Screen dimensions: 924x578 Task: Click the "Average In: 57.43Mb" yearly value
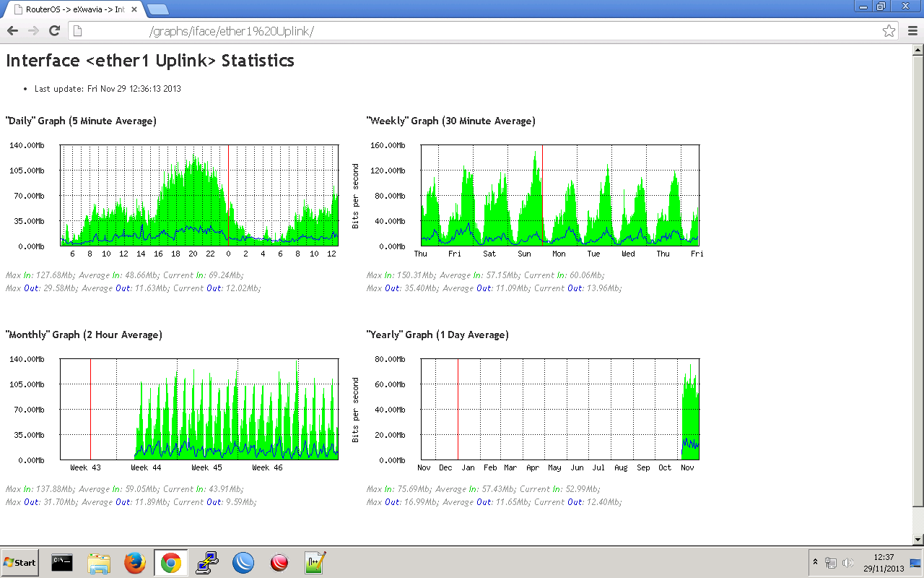pos(475,489)
